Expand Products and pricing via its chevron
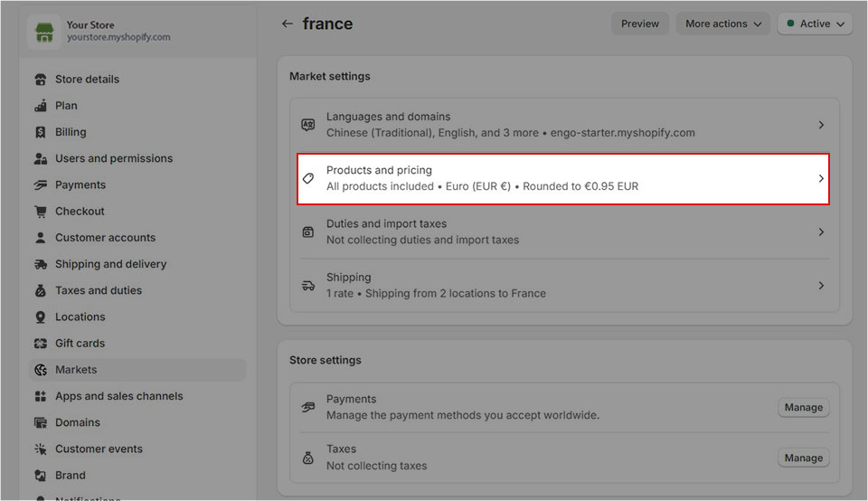 pyautogui.click(x=821, y=179)
